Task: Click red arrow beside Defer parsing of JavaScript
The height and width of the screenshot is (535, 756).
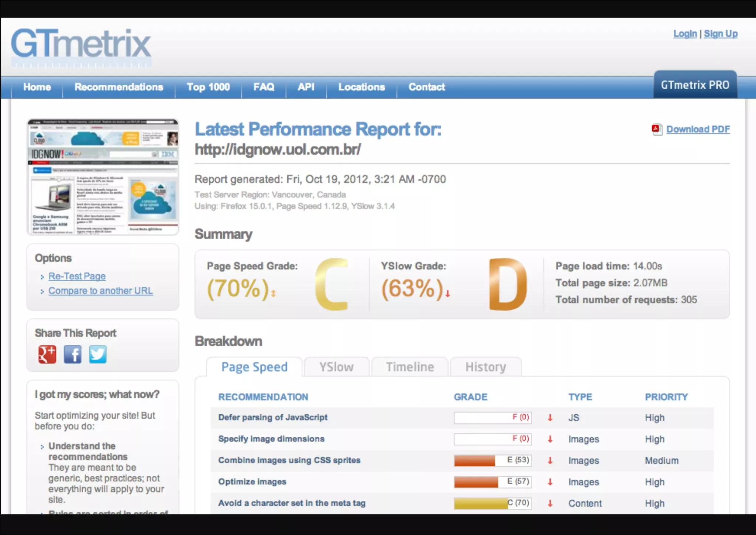Action: tap(550, 418)
